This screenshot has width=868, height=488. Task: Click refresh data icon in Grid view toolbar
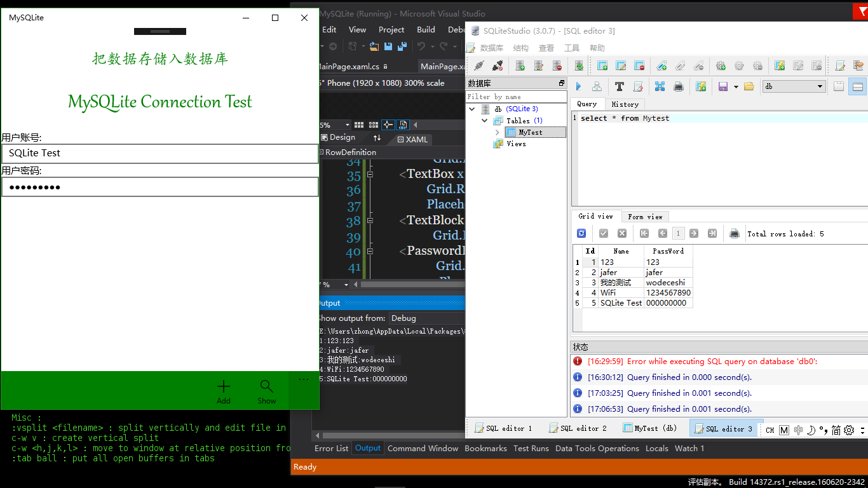click(x=581, y=233)
